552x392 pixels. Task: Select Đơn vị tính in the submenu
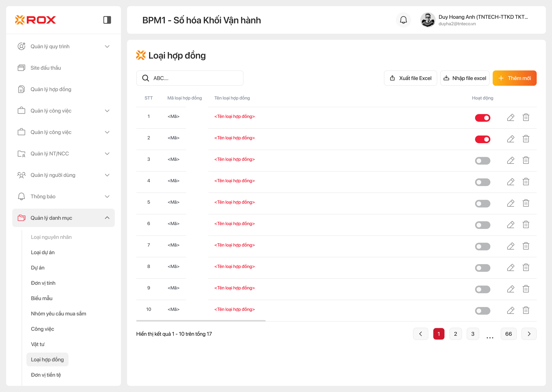click(x=43, y=283)
